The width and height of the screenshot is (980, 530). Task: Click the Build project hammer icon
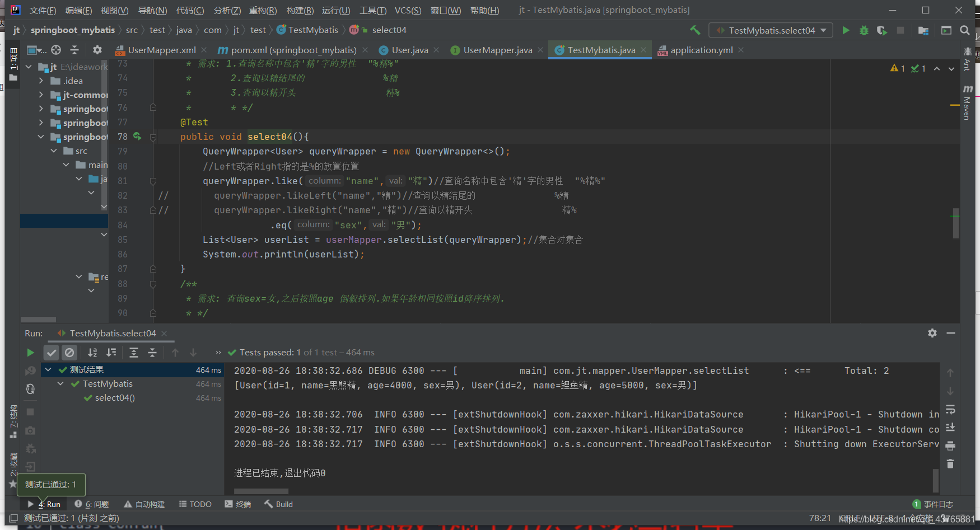[695, 30]
